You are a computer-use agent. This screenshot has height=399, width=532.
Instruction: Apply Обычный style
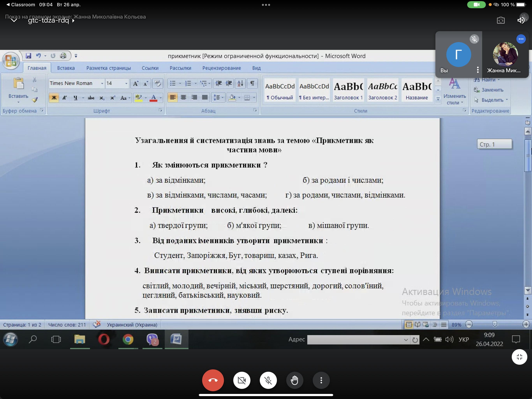click(280, 90)
